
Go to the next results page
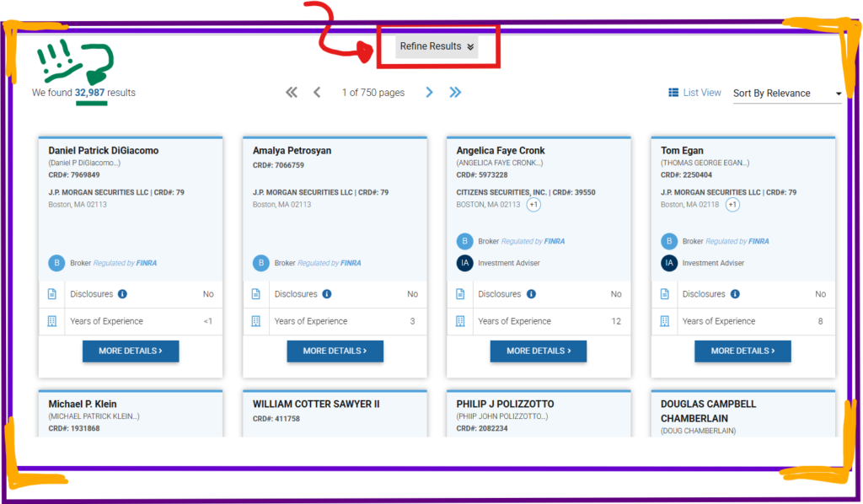429,93
